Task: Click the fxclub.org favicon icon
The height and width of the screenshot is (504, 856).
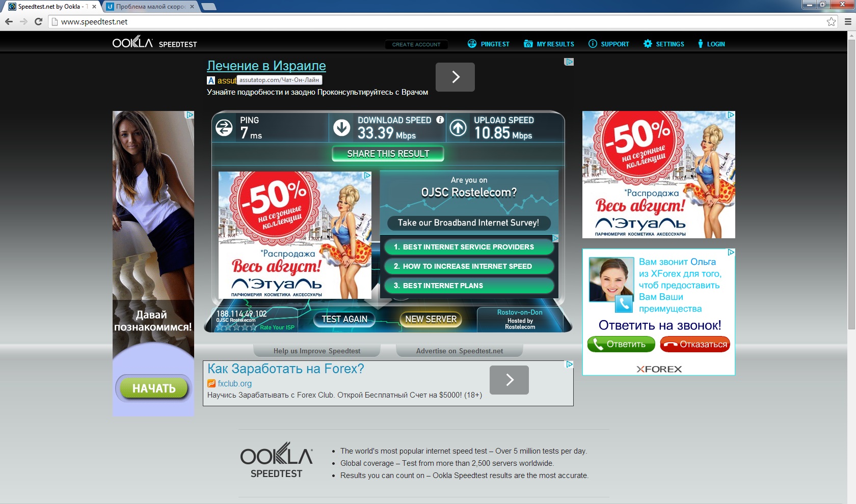Action: [211, 383]
